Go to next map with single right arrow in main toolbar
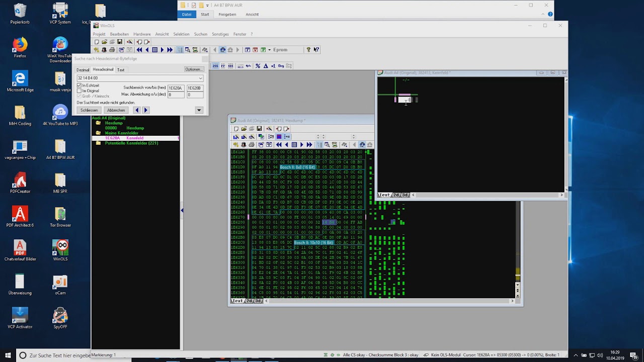This screenshot has width=644, height=362. click(162, 50)
